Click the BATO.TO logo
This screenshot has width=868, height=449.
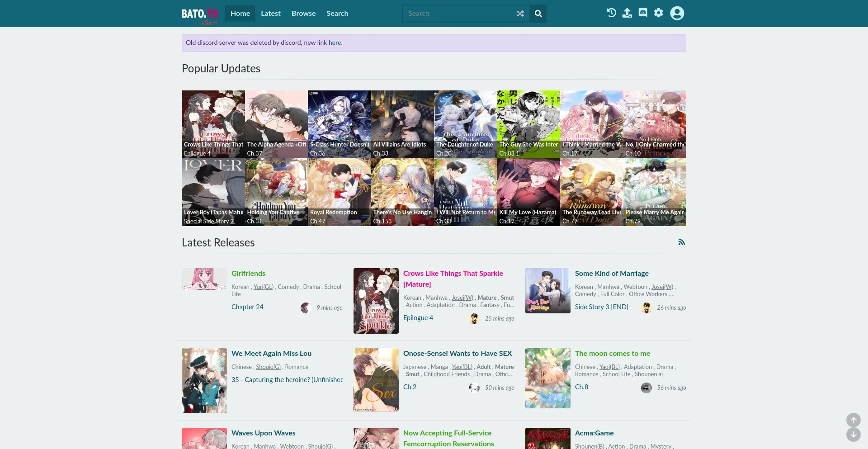tap(199, 14)
